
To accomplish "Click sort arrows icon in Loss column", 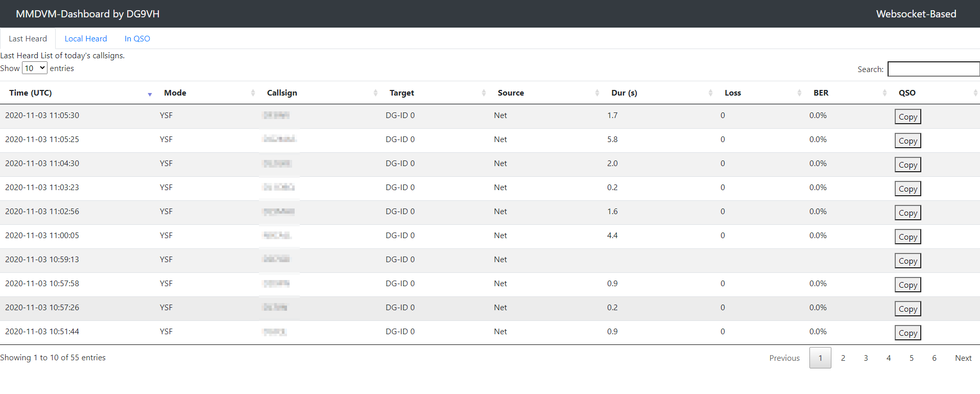I will pos(799,93).
